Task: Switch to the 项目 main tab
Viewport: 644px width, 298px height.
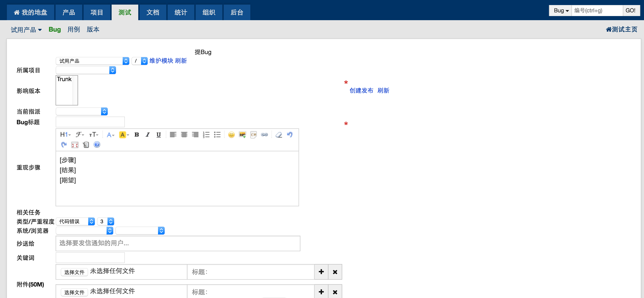Action: 96,12
